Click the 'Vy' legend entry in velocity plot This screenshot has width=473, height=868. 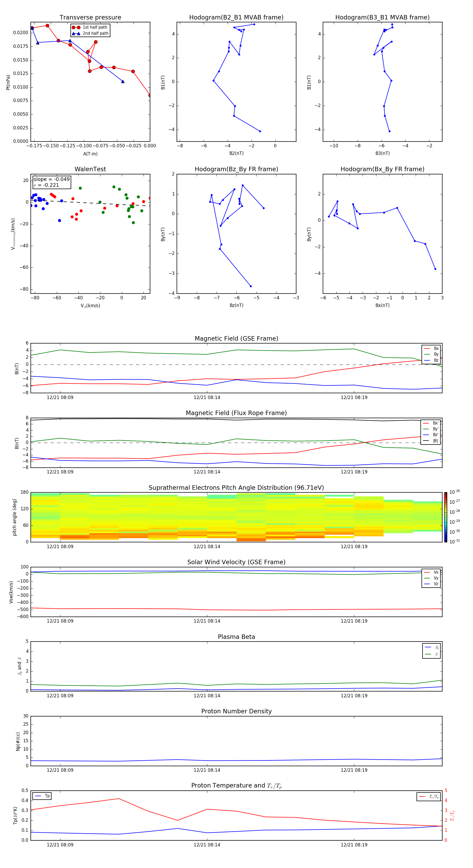[431, 578]
